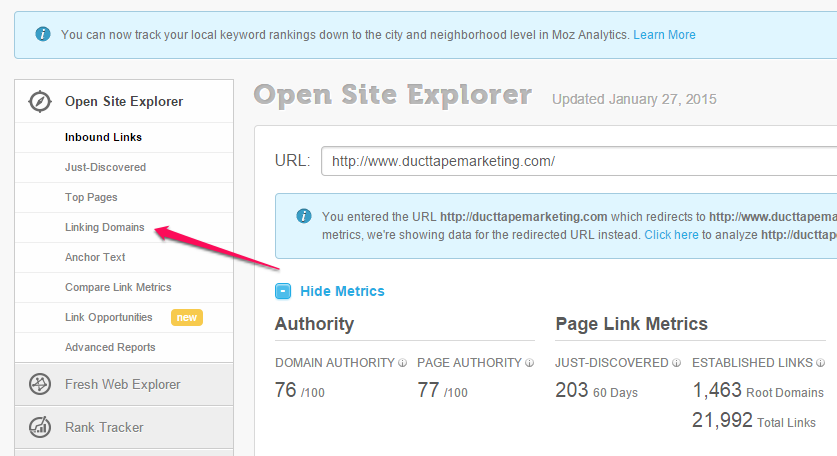Image resolution: width=837 pixels, height=456 pixels.
Task: Collapse metrics with the minus icon
Action: point(283,291)
